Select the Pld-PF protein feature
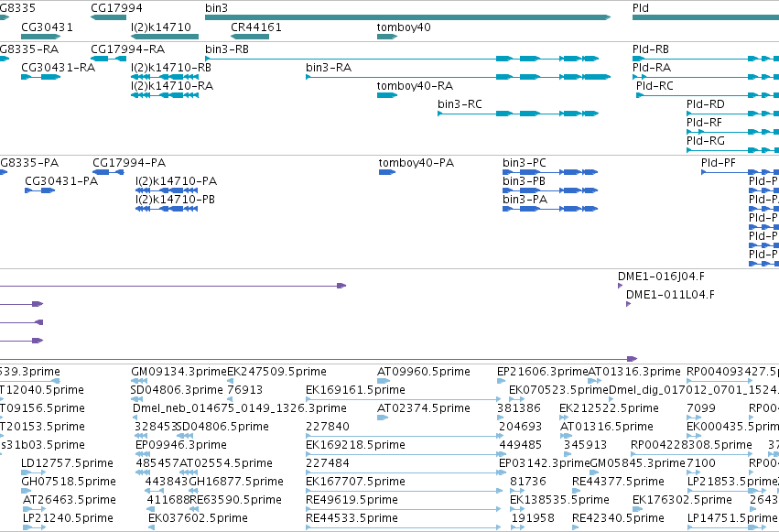 (x=740, y=172)
